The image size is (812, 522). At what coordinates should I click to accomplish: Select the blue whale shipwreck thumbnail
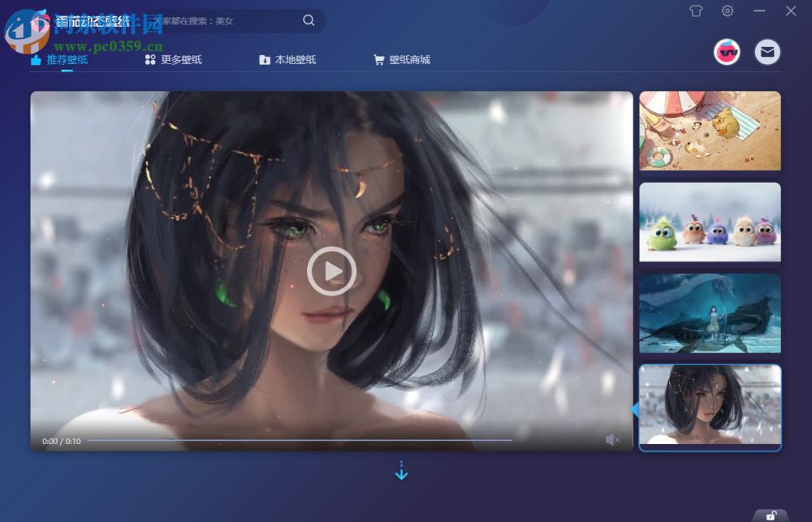click(710, 313)
